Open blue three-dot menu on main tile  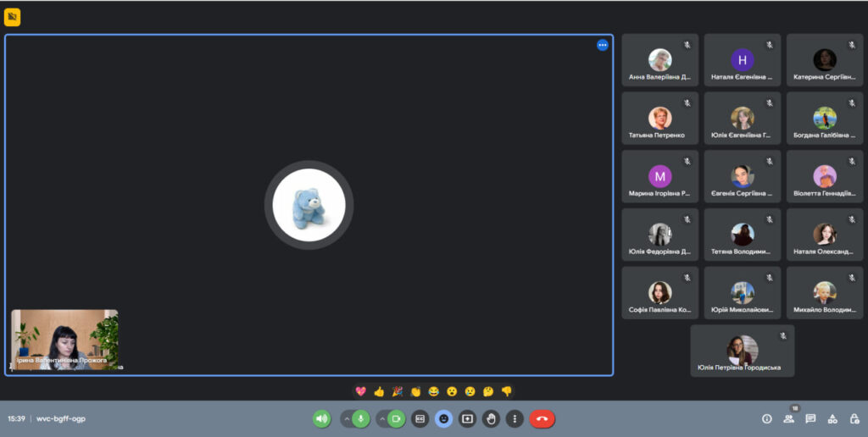tap(603, 45)
